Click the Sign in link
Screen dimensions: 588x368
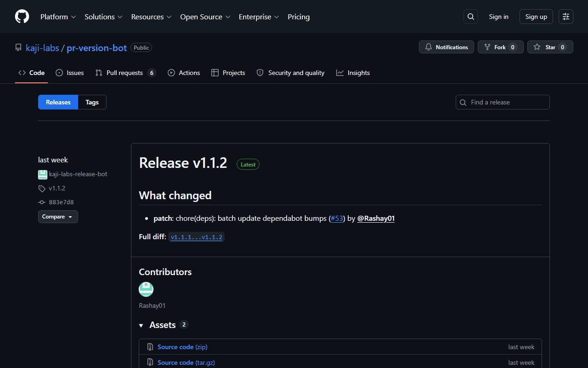click(x=498, y=17)
